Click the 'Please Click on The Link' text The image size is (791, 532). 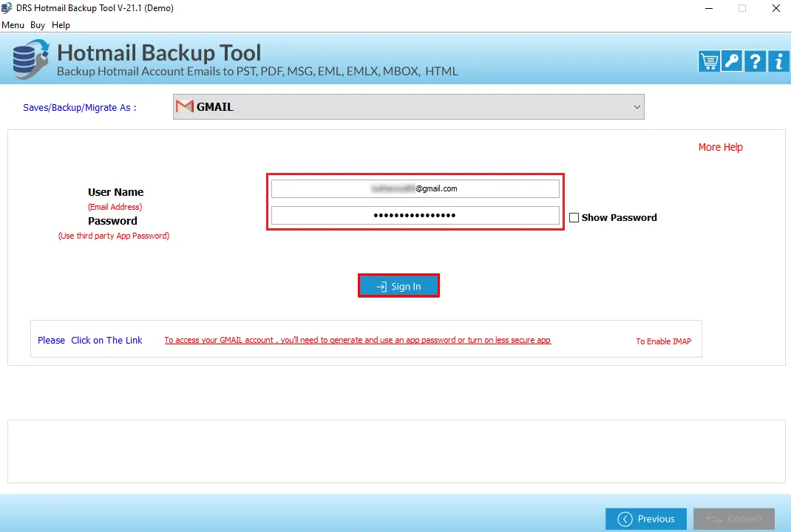89,341
